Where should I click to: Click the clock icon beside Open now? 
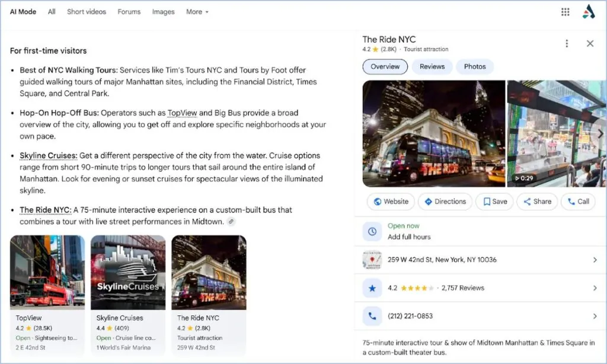pos(372,231)
